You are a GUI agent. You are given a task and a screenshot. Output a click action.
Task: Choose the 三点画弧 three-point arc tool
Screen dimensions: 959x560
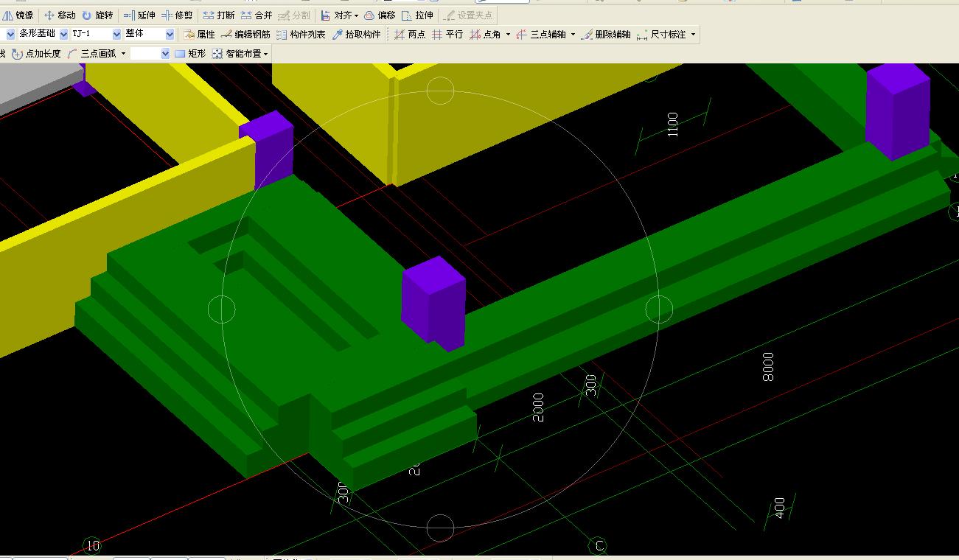(x=91, y=53)
